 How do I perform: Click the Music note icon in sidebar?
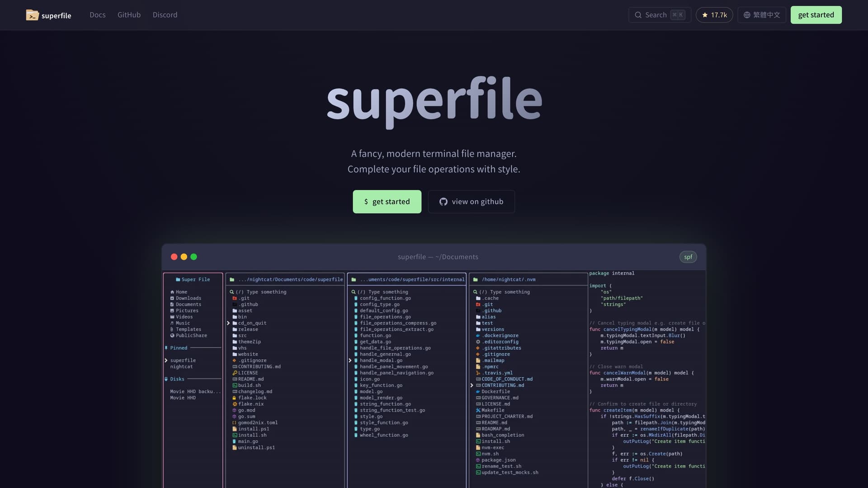tap(172, 323)
